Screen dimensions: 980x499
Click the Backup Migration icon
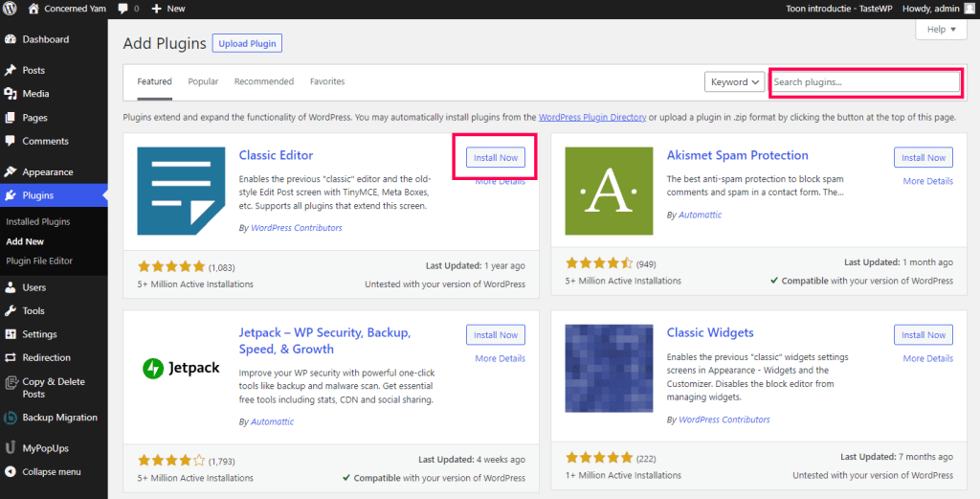pos(10,418)
